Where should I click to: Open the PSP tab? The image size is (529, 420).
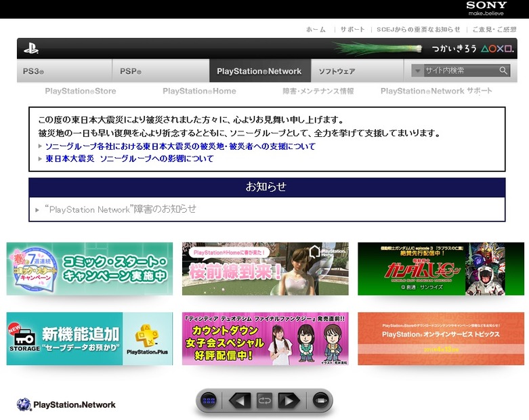(x=161, y=71)
